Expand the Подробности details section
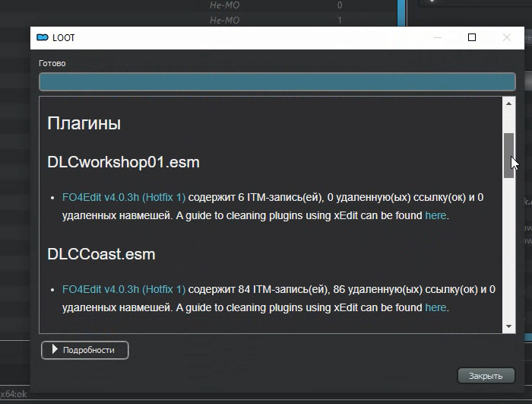 click(x=85, y=350)
